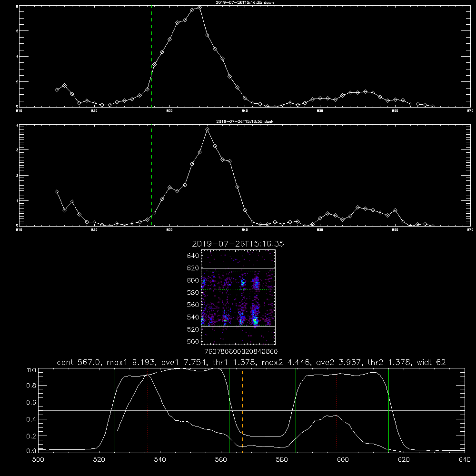476x476 pixels.
Task: Click the first diamond data point of the dawn curve
Action: (57, 89)
